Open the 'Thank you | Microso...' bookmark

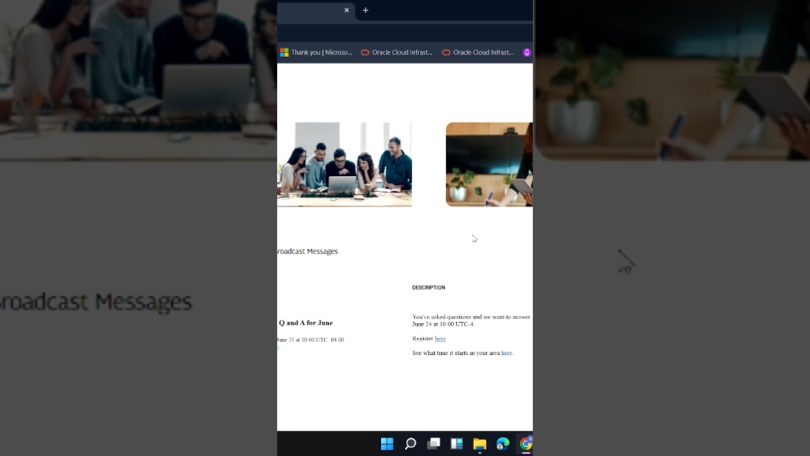[316, 52]
